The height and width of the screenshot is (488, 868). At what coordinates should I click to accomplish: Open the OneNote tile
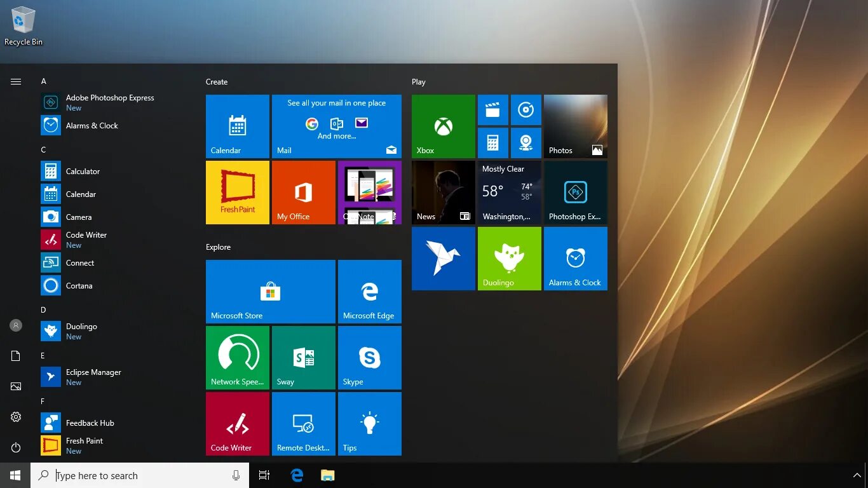tap(370, 193)
